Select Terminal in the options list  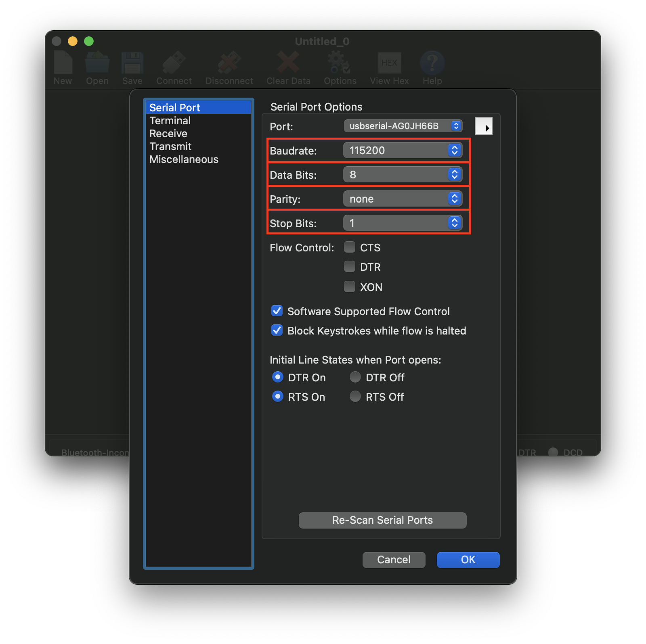click(170, 121)
